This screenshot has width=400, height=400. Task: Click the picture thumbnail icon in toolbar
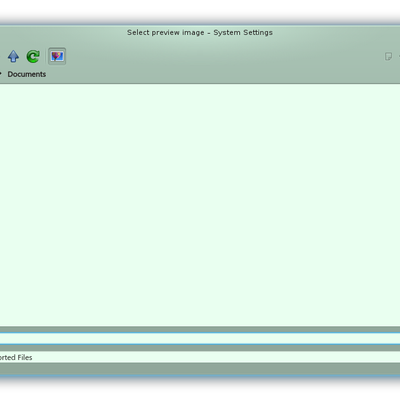point(57,56)
